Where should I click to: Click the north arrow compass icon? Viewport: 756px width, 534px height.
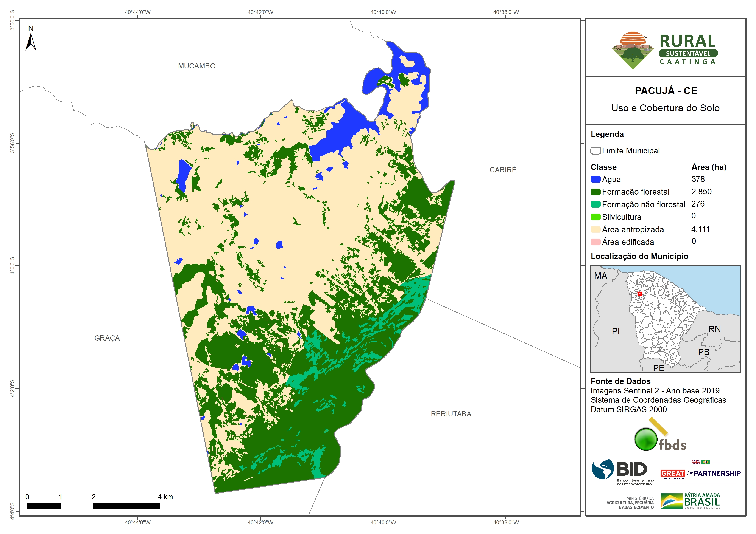point(31,42)
